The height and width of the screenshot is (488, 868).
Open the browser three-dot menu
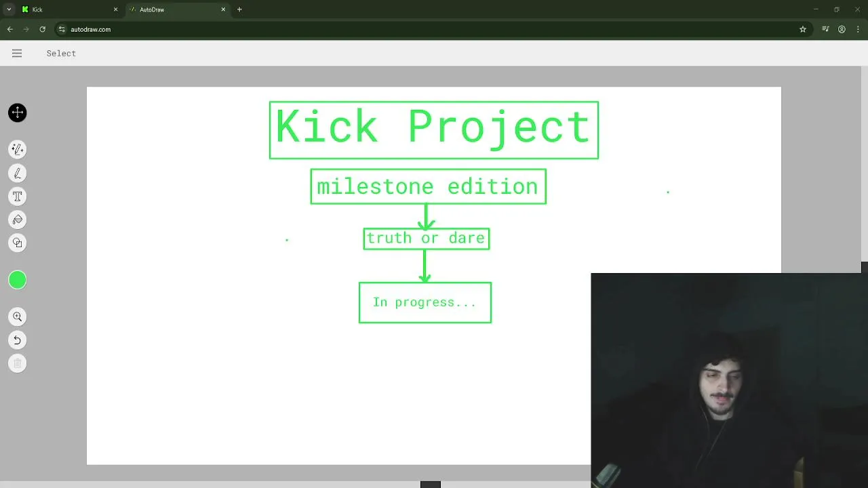(858, 29)
